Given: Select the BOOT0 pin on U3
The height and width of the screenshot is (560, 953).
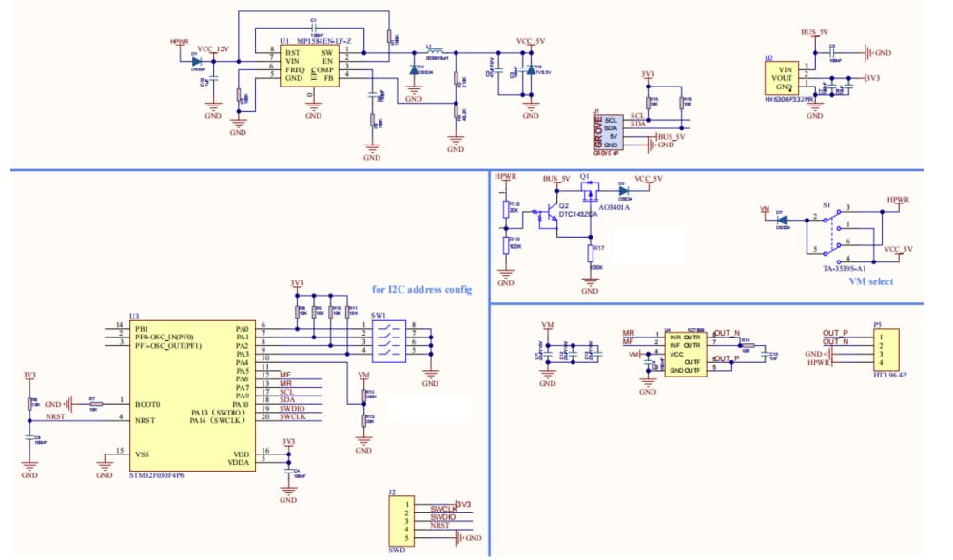Looking at the screenshot, I should click(x=148, y=404).
